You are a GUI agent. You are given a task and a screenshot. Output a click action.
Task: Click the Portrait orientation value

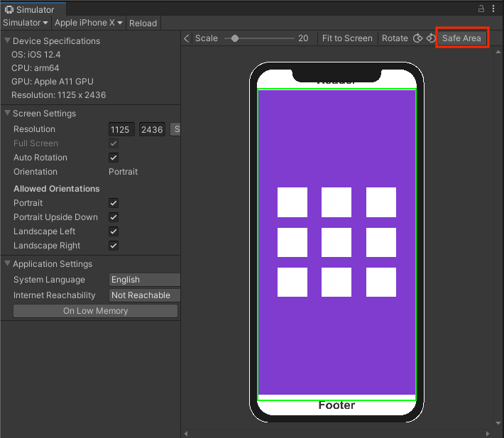(123, 172)
